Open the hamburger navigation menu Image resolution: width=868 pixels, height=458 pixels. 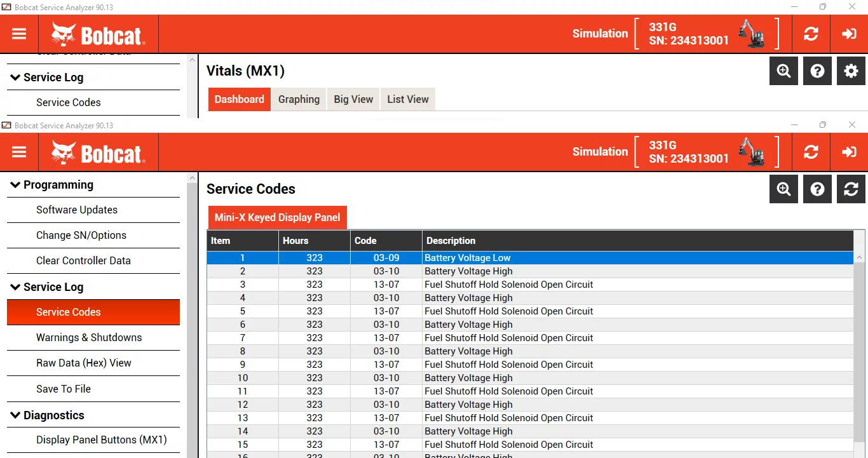click(x=19, y=152)
